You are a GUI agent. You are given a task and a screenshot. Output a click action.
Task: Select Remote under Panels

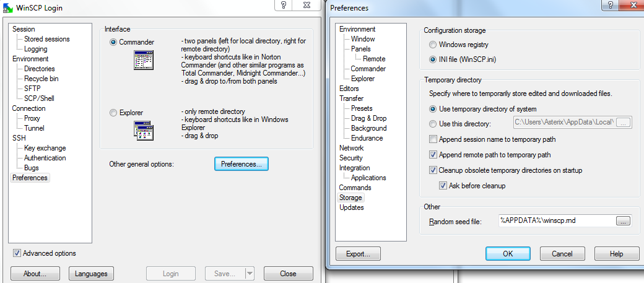click(374, 59)
